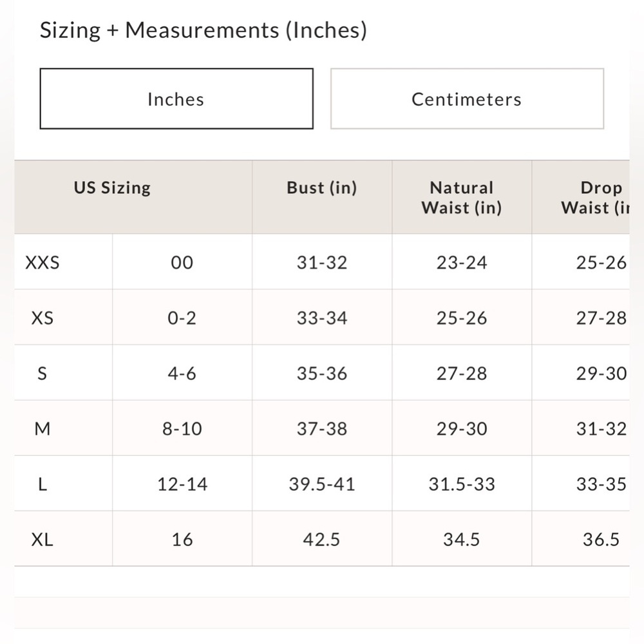Click the US Sizing column header
Viewport: 644px width, 644px height.
pos(112,187)
